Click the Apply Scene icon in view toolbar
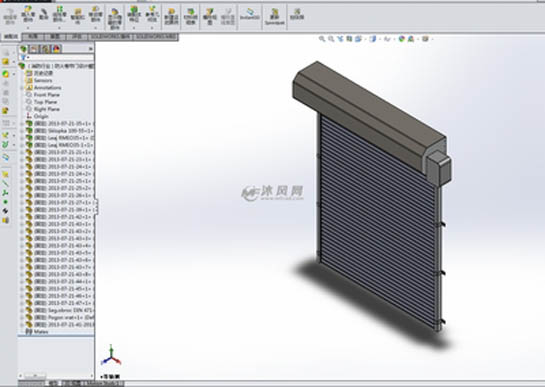This screenshot has height=387, width=545. 411,39
